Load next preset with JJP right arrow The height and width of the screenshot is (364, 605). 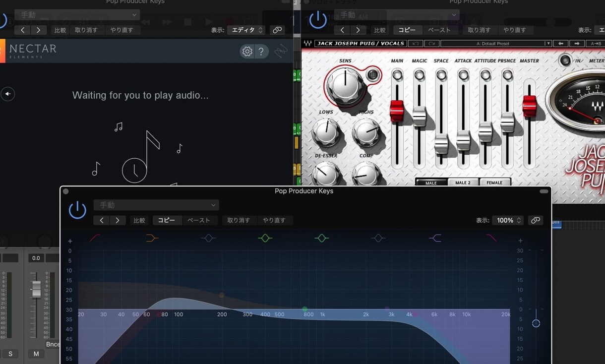click(577, 44)
